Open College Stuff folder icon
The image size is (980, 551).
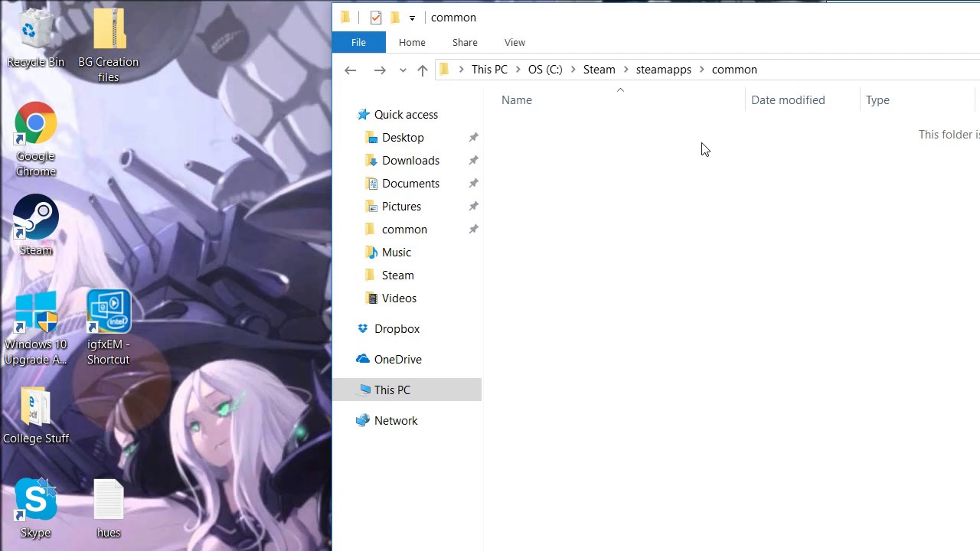click(36, 416)
